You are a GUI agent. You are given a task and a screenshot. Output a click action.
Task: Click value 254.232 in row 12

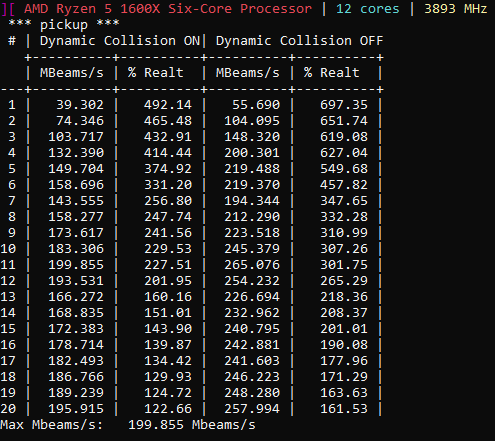252,281
